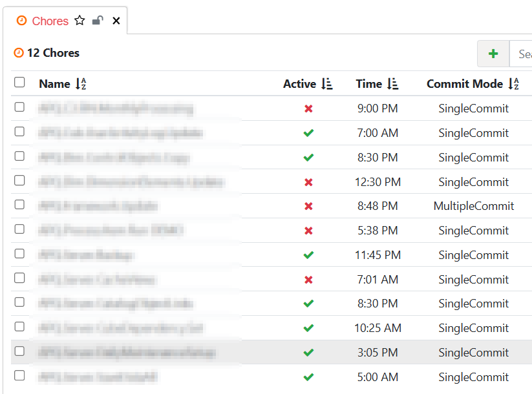
Task: Click SingleCommit in the 5:00 AM row
Action: 474,377
